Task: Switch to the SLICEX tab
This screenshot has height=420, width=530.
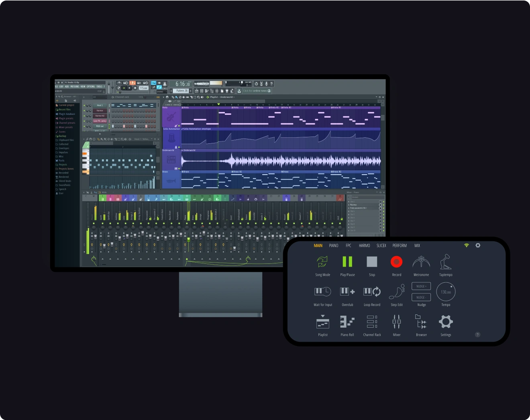Action: 381,246
